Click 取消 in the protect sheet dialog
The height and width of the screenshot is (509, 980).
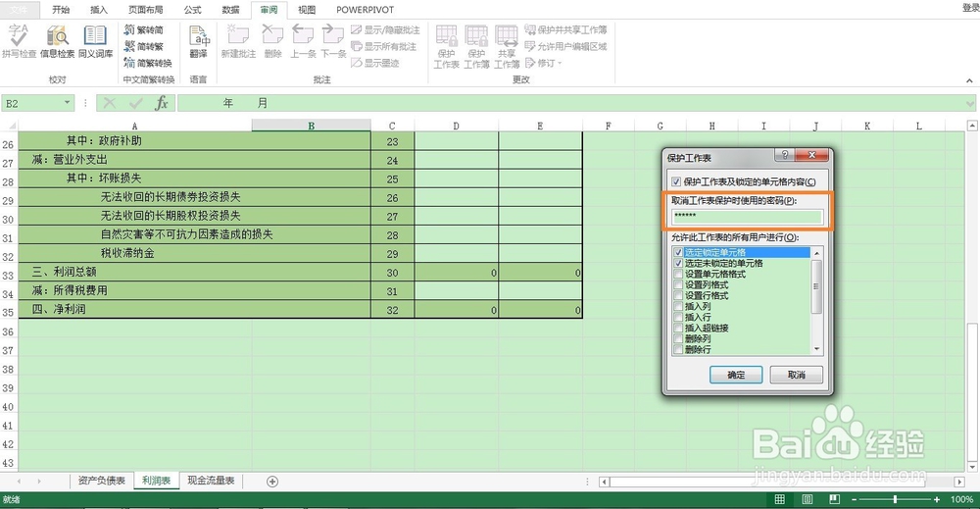(x=796, y=375)
